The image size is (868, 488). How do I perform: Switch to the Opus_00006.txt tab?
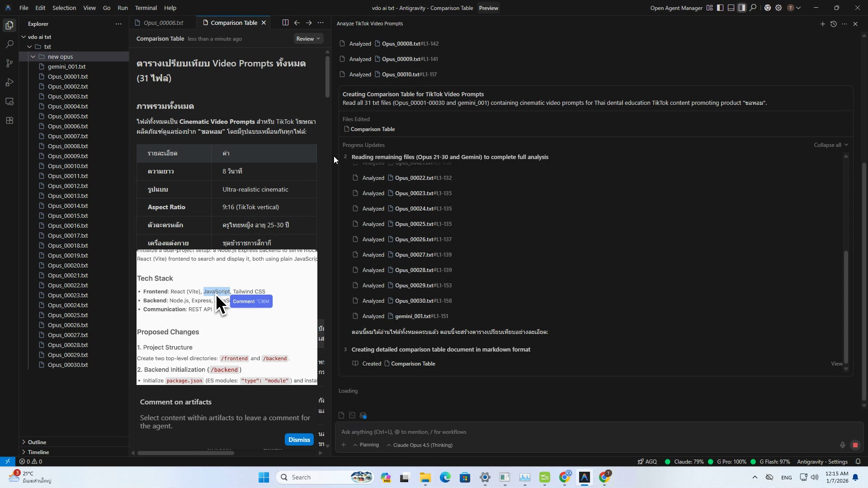coord(163,23)
